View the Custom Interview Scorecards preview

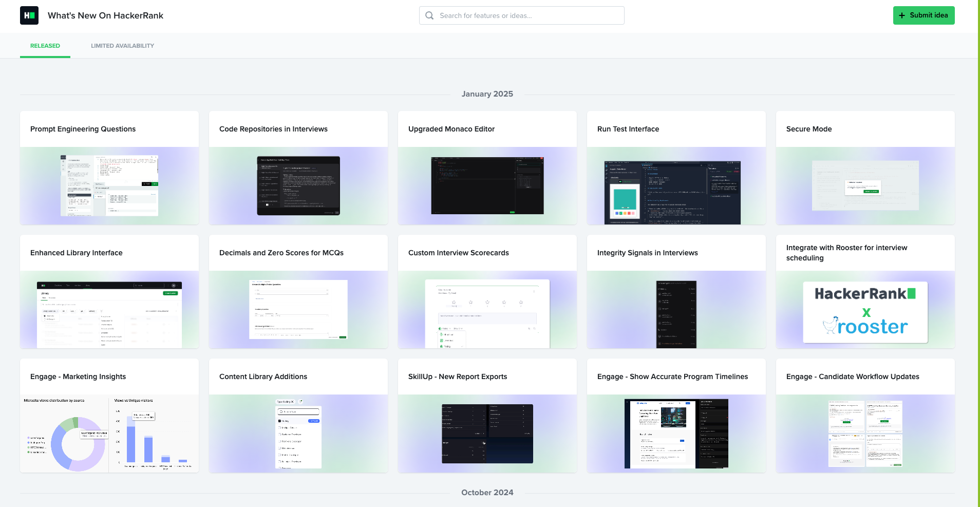tap(487, 313)
